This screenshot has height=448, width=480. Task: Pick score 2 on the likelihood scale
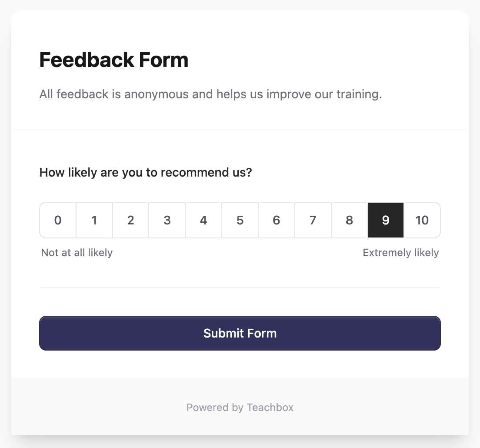pyautogui.click(x=131, y=220)
